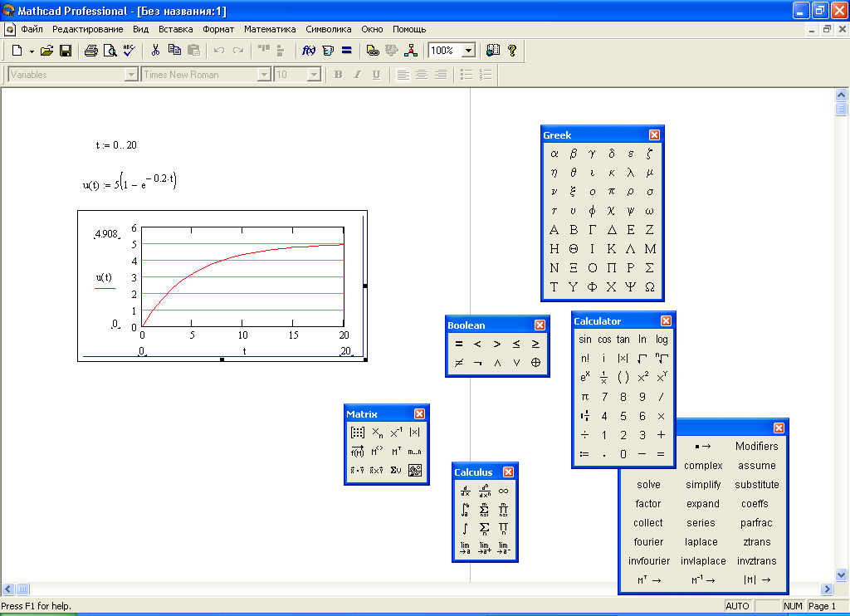Open a file with the Open folder icon
Screen dimensions: 850x616
coord(46,51)
